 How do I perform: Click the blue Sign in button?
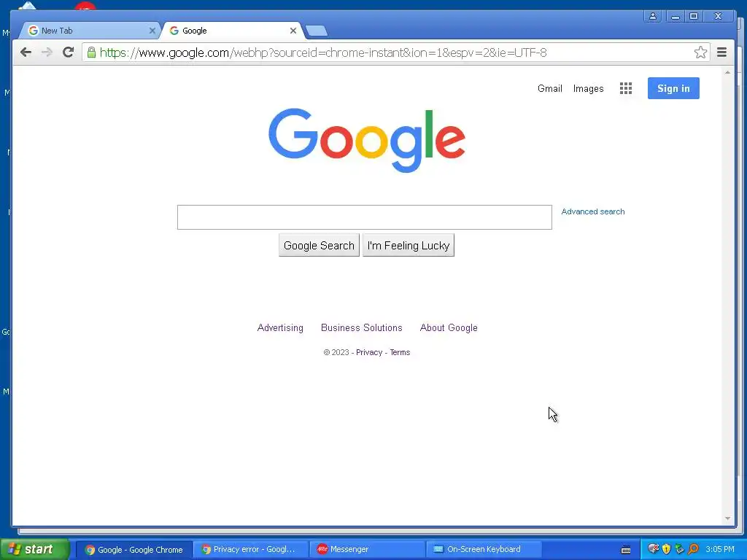[673, 88]
